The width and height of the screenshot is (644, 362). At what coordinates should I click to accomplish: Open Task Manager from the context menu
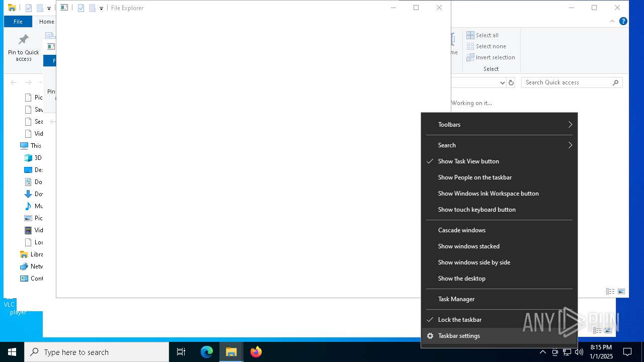click(x=499, y=299)
